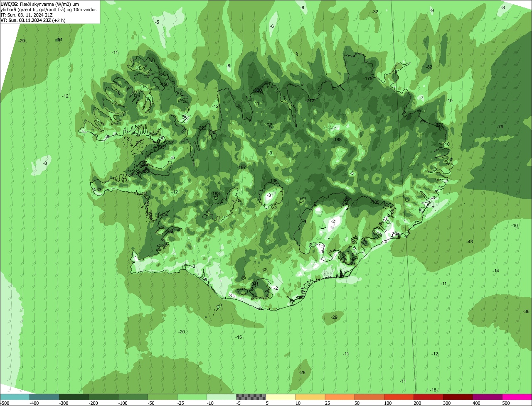Click the orange 25 to 50 legend swatch
The height and width of the screenshot is (406, 532).
click(340, 397)
